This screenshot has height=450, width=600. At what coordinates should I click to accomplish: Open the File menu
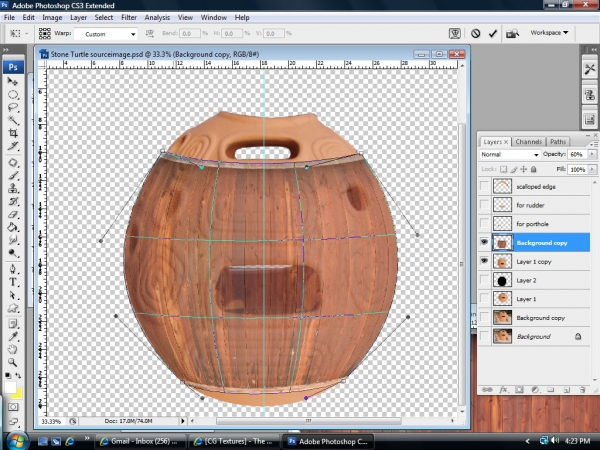click(9, 18)
